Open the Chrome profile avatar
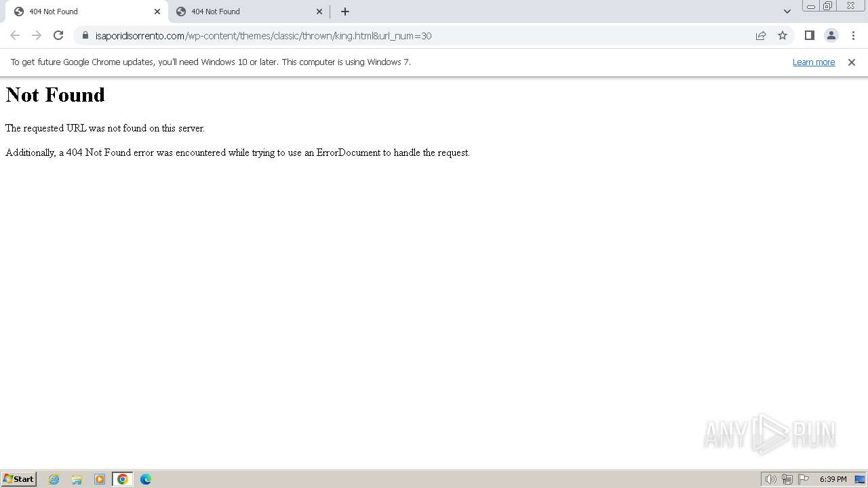This screenshot has width=868, height=488. point(831,35)
